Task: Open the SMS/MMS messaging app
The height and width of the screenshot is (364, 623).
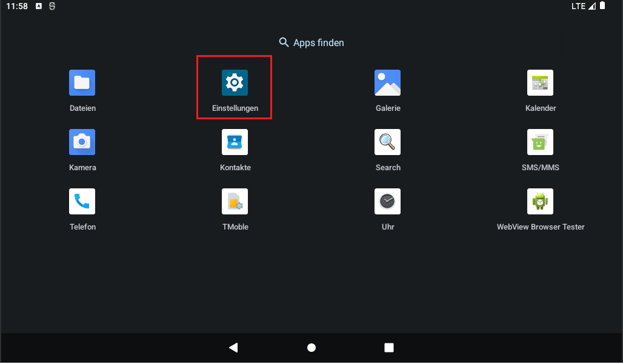Action: point(540,142)
